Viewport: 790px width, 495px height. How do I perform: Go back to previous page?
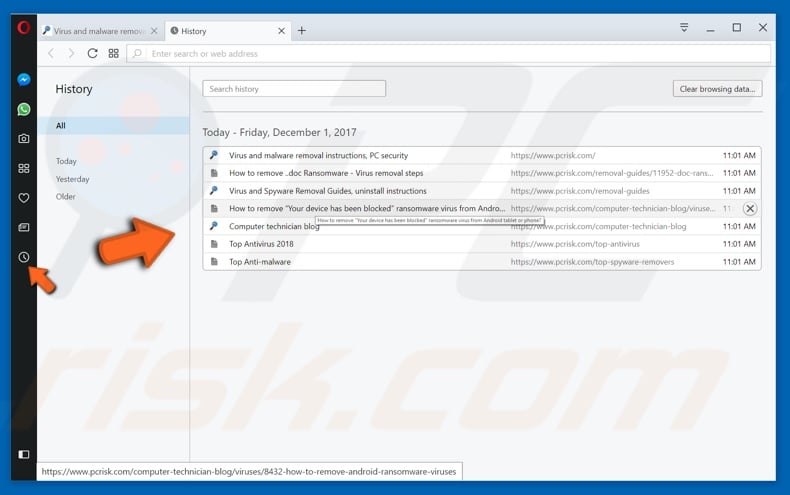tap(51, 53)
